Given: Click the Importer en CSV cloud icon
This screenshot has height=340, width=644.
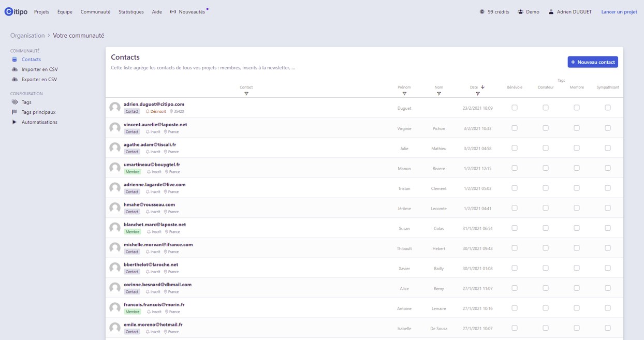Looking at the screenshot, I should pos(14,69).
